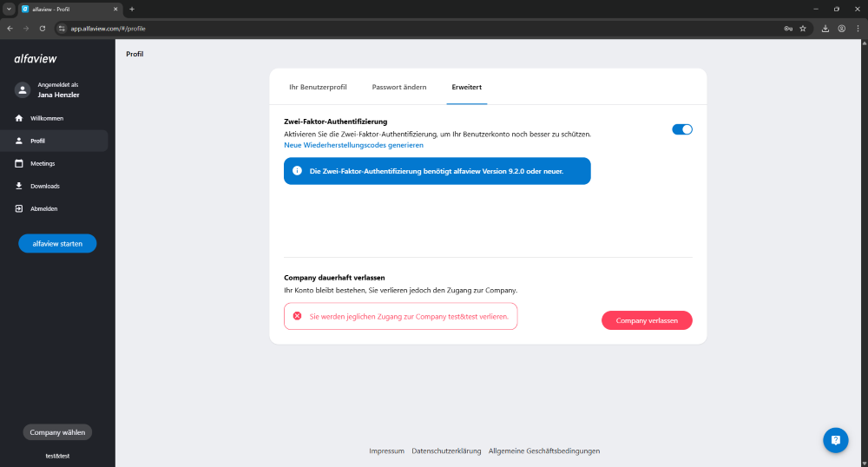Click the Downloads arrow icon in sidebar
This screenshot has height=467, width=868.
tap(19, 186)
